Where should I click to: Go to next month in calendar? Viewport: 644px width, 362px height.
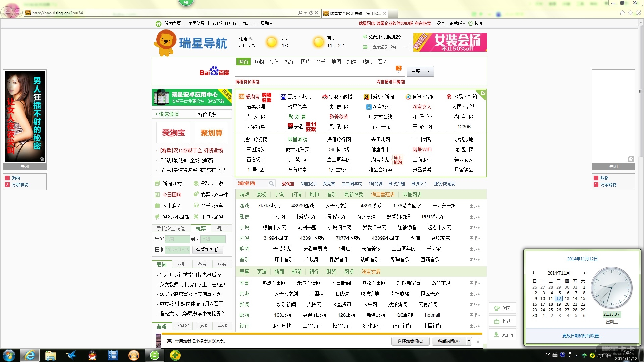(x=584, y=273)
